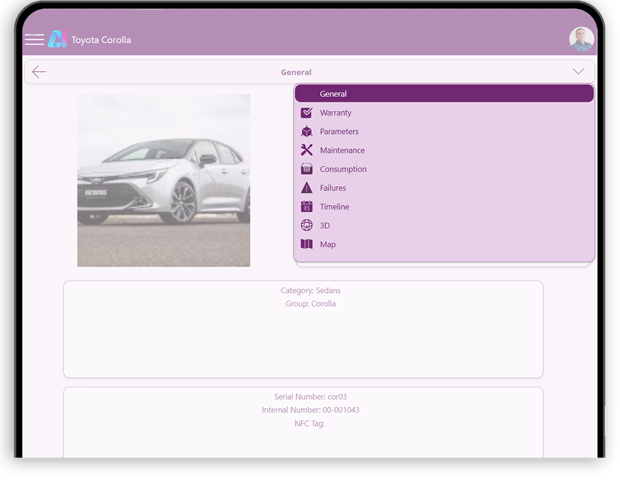Click the Group: Corolla text
The image size is (620, 488).
(x=310, y=304)
